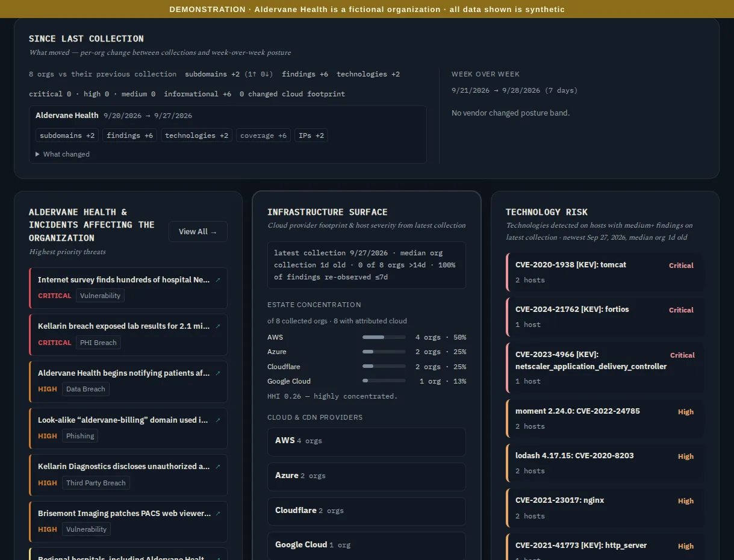The height and width of the screenshot is (560, 734).
Task: Click the Aldervane Health name in Since Last Collection
Action: pyautogui.click(x=67, y=116)
